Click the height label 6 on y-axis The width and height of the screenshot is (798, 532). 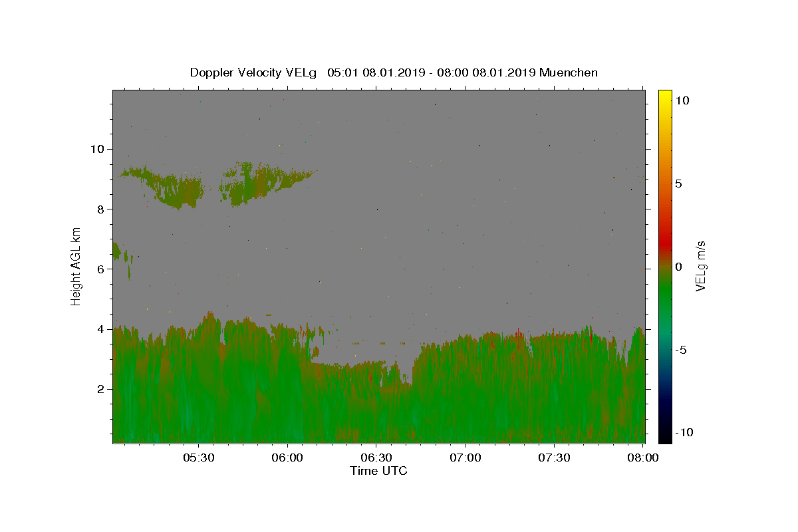(x=101, y=269)
